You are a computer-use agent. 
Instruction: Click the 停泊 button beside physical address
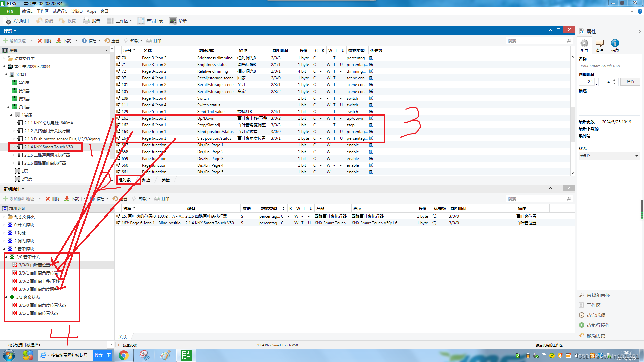pyautogui.click(x=630, y=82)
